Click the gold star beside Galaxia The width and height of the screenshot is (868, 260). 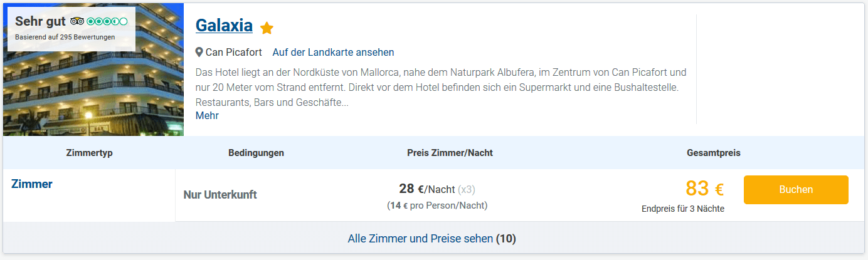(267, 28)
